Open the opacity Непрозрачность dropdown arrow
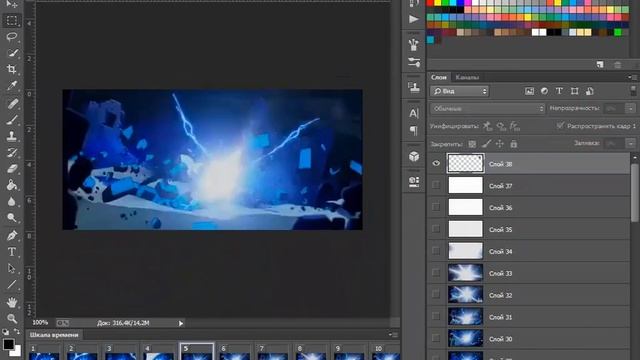The image size is (640, 360). 631,109
